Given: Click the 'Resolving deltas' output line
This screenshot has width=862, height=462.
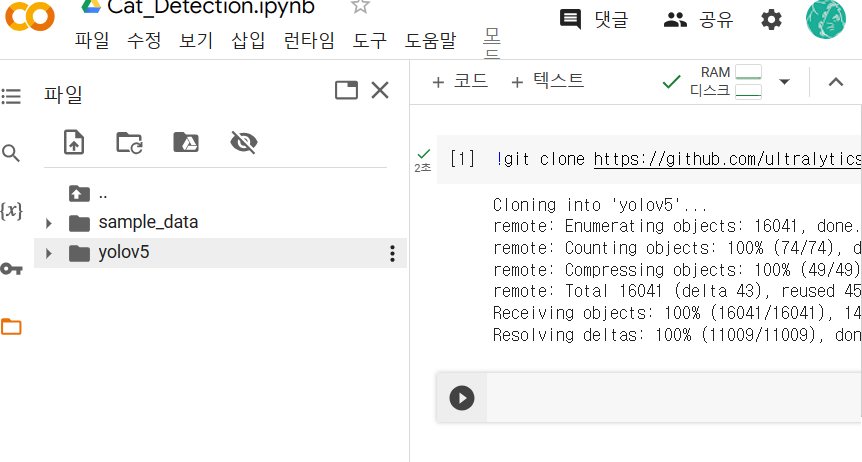Looking at the screenshot, I should pyautogui.click(x=677, y=335).
